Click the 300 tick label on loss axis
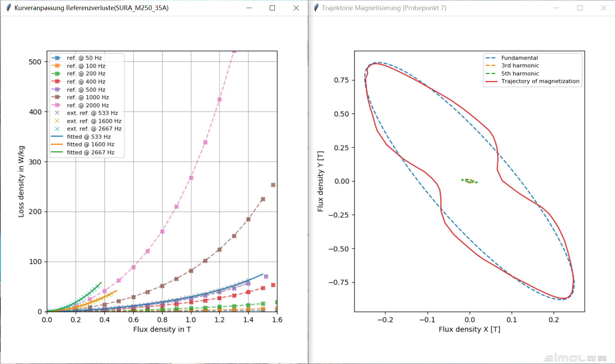 [x=35, y=162]
